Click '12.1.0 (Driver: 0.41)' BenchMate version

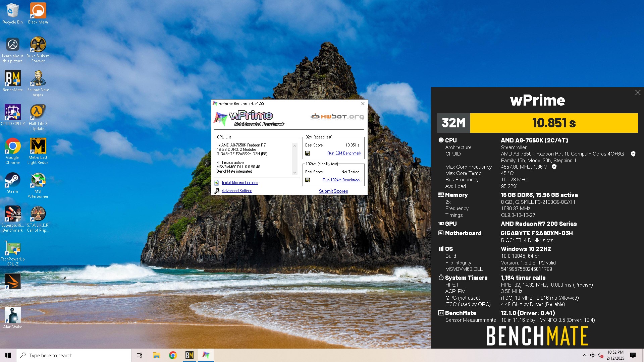528,313
